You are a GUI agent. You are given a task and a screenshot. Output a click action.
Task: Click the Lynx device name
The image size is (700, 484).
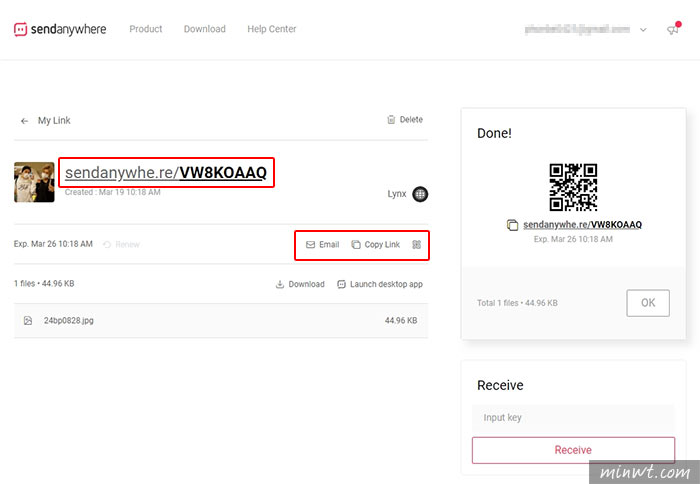pyautogui.click(x=397, y=194)
